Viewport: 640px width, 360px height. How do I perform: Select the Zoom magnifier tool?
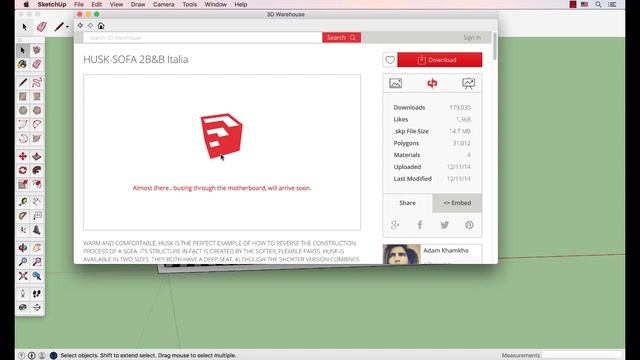[x=23, y=262]
